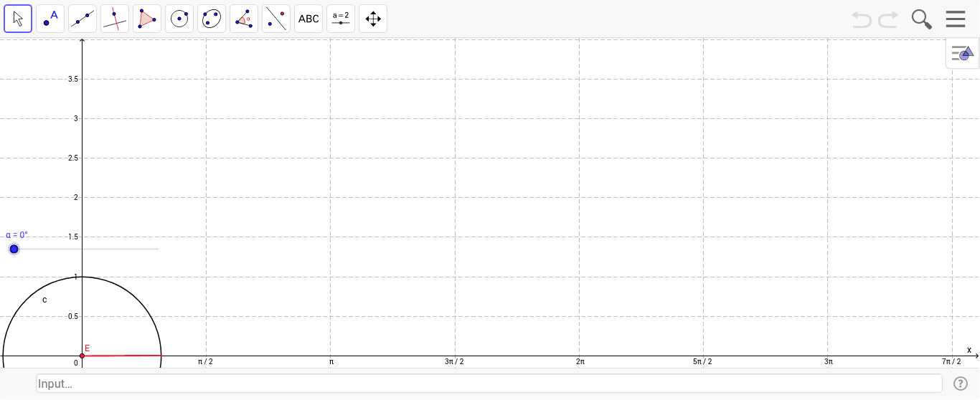980x400 pixels.
Task: Click the 7π / 2 axis label
Action: pos(951,362)
